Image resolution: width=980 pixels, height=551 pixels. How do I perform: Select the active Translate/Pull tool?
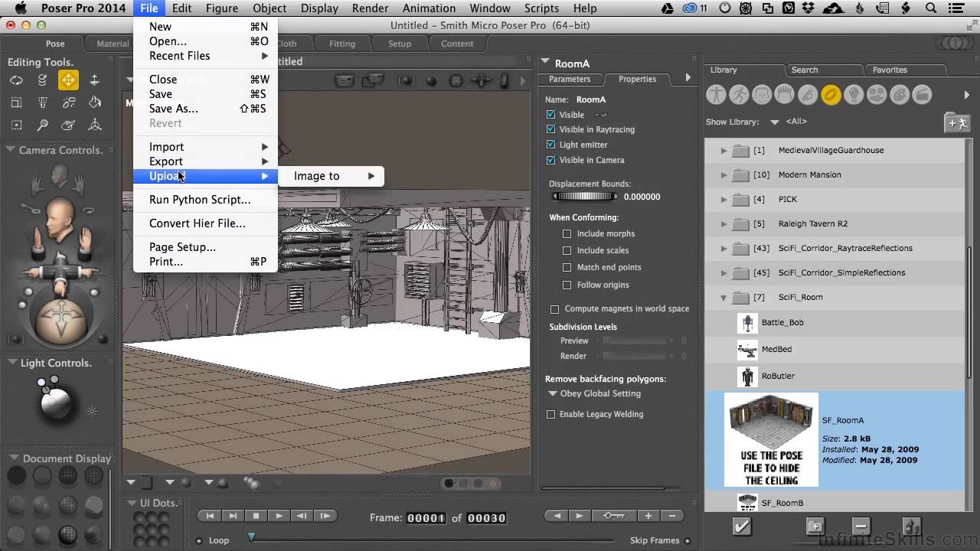68,80
